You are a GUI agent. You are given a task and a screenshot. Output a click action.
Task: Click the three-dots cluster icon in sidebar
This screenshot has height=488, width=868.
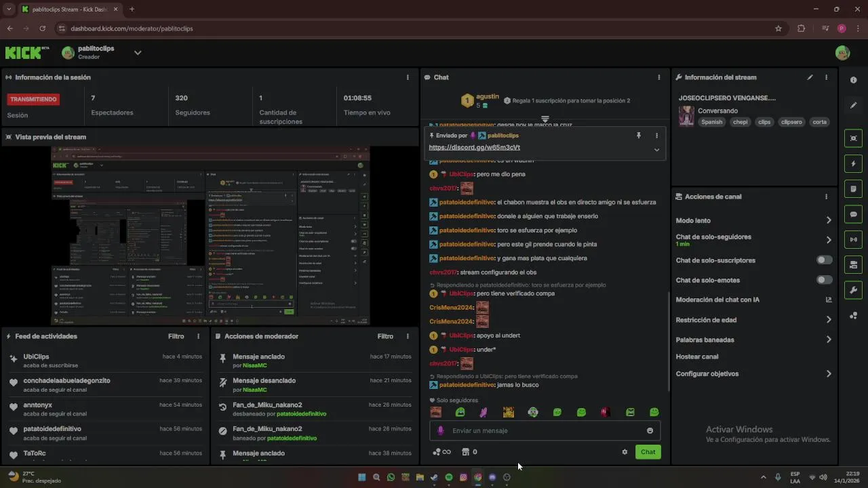[x=853, y=316]
